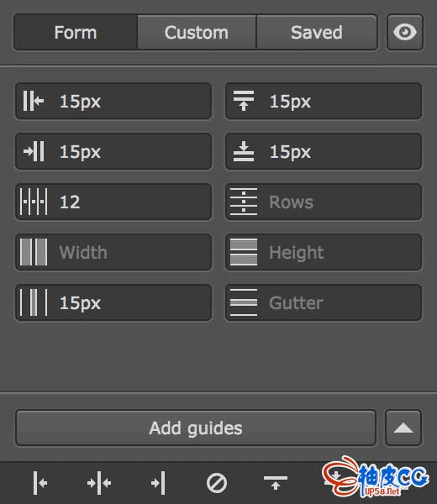Click the row Height field

[x=324, y=252]
